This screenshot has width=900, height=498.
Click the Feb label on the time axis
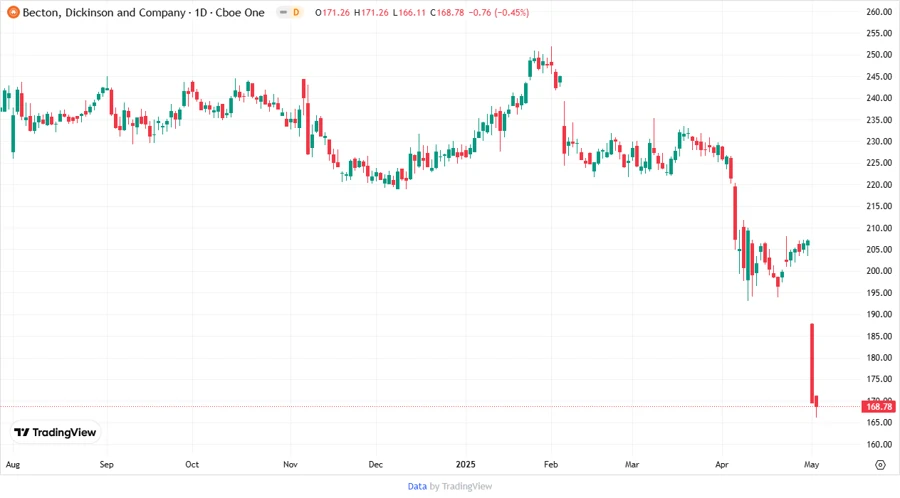(x=551, y=464)
